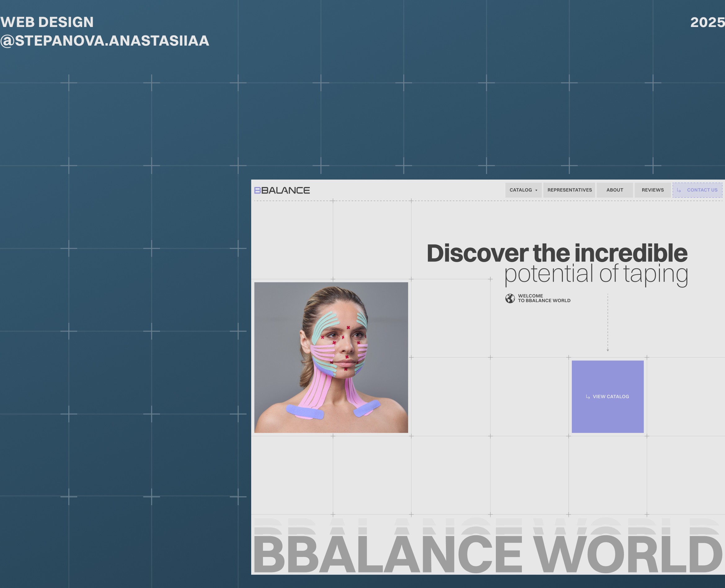Click the purple B logo mark in header
Viewport: 725px width, 588px height.
coord(257,190)
